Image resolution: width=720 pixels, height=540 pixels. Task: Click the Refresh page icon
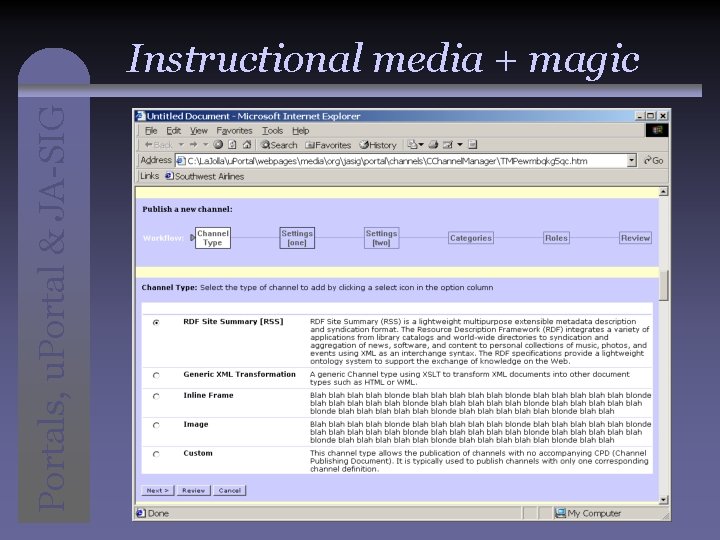point(232,145)
